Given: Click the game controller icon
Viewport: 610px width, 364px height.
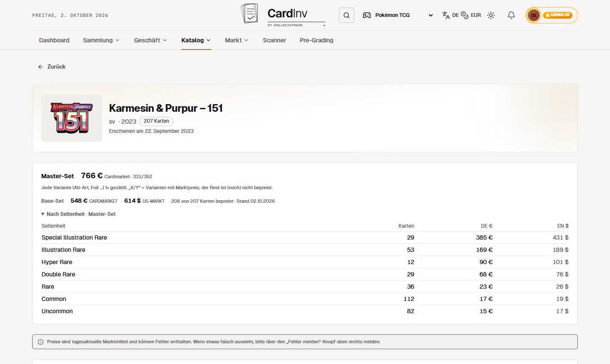Looking at the screenshot, I should click(x=367, y=15).
